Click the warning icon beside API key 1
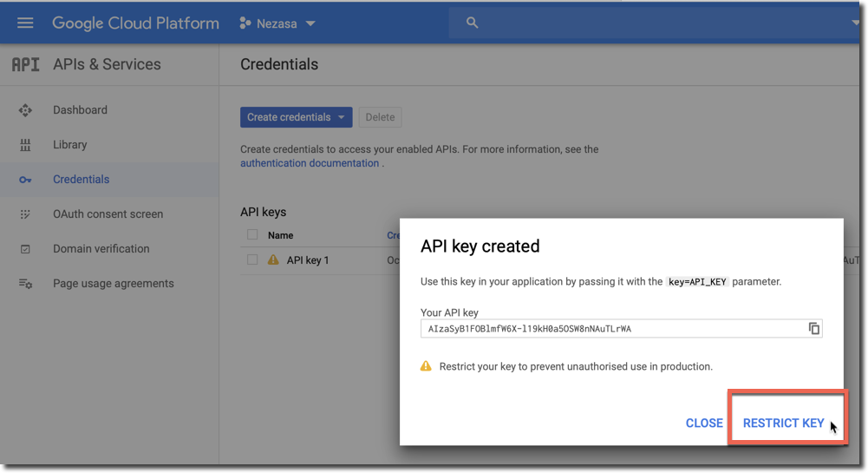Image resolution: width=868 pixels, height=473 pixels. (273, 259)
